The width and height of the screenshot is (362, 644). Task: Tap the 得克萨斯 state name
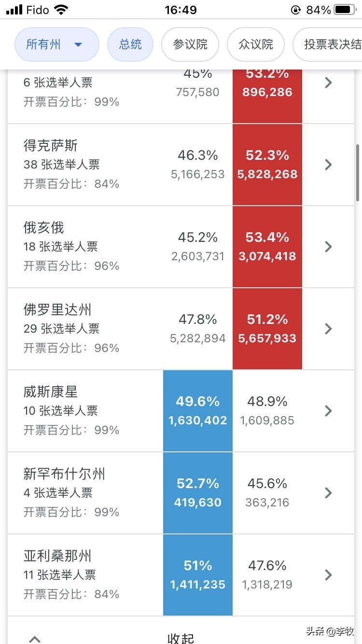click(x=50, y=145)
